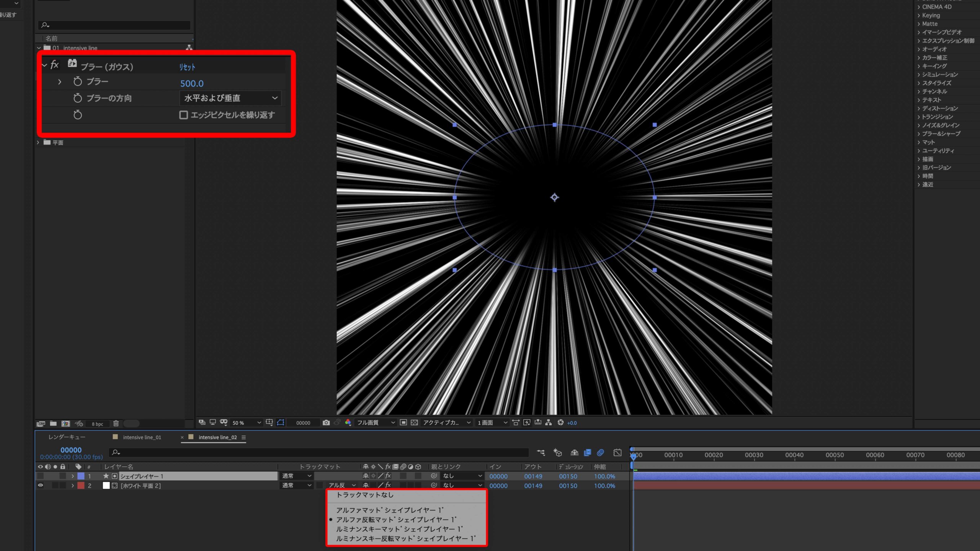Click the red label color of layer 2
Image resolution: width=980 pixels, height=551 pixels.
click(x=81, y=485)
